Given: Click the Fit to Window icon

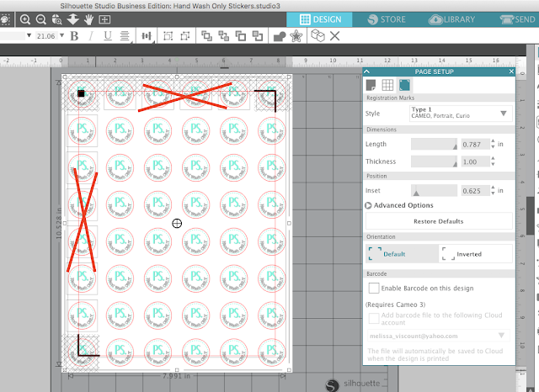Looking at the screenshot, I should pos(104,19).
